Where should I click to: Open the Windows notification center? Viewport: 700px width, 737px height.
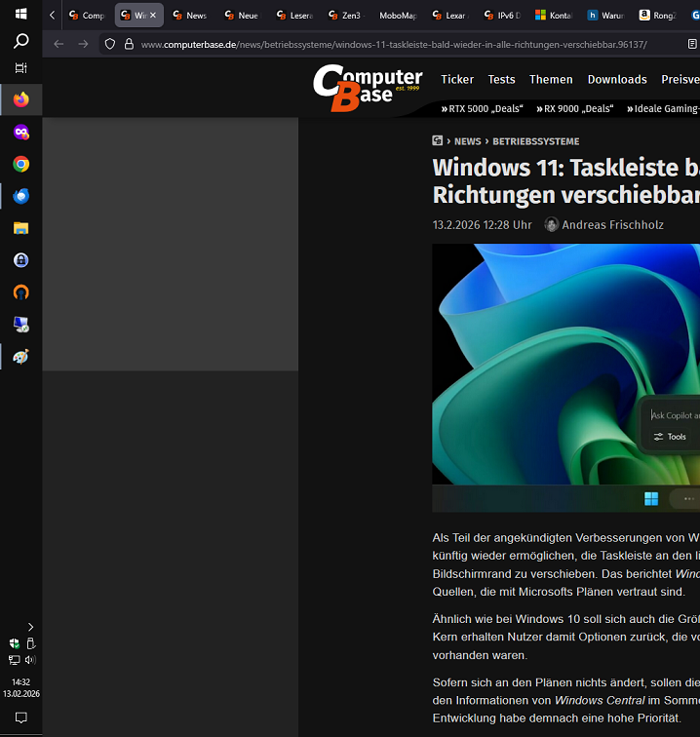tap(20, 718)
